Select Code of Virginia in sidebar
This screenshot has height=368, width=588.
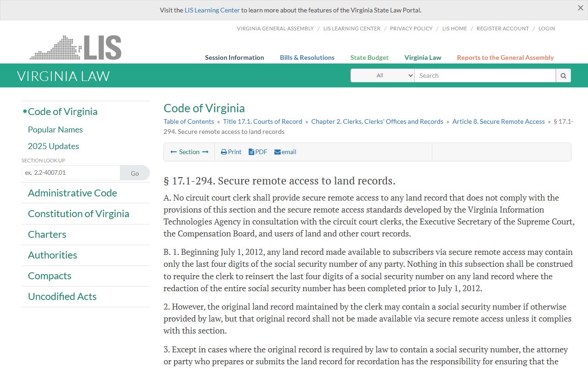[x=62, y=112]
